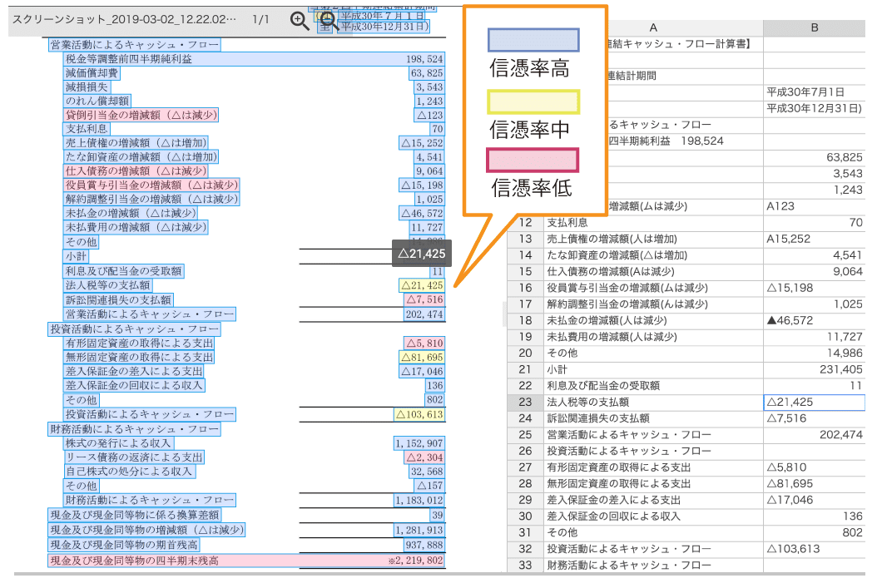877x588 pixels.
Task: Click 税金等調整前四半期純利益 in the OCR preview
Action: click(x=129, y=59)
